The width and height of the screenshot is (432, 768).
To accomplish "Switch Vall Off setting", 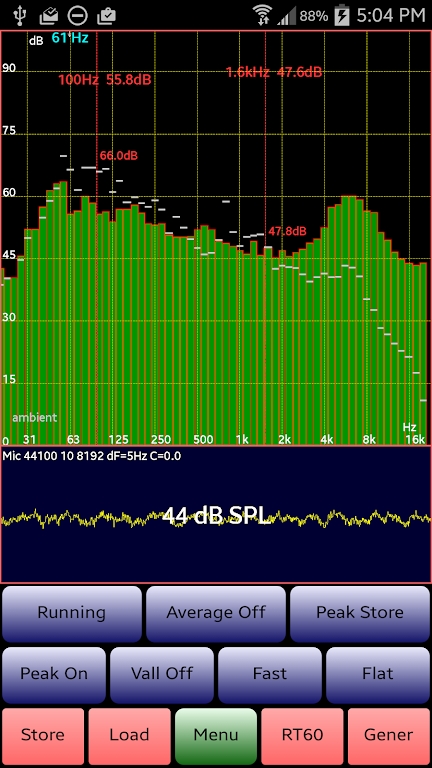I will point(162,674).
